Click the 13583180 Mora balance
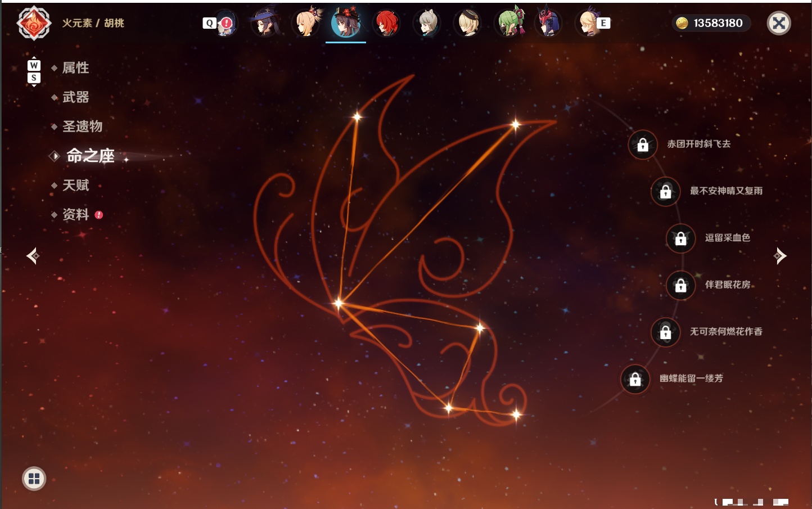Image resolution: width=812 pixels, height=509 pixels. point(718,23)
